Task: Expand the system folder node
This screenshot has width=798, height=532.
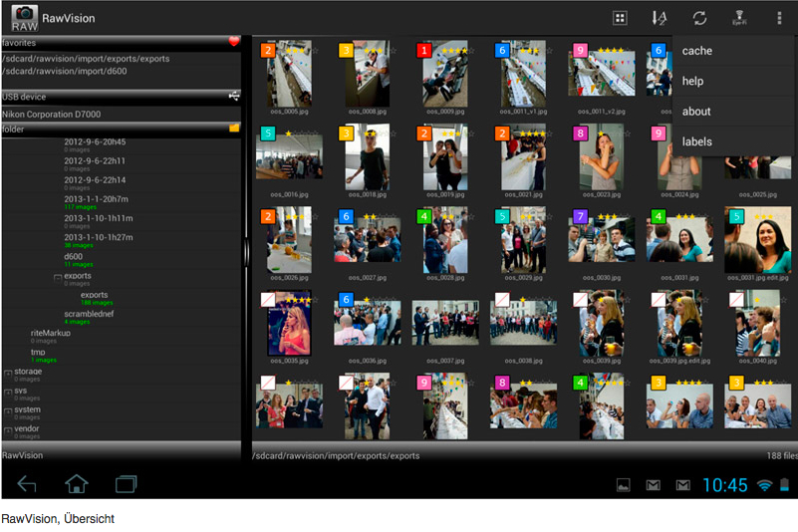Action: point(8,411)
